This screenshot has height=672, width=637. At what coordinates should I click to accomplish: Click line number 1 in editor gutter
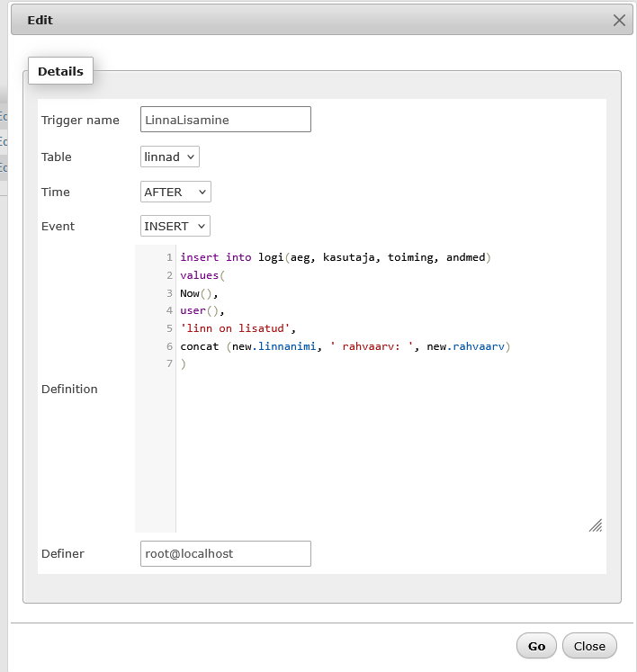pyautogui.click(x=169, y=257)
